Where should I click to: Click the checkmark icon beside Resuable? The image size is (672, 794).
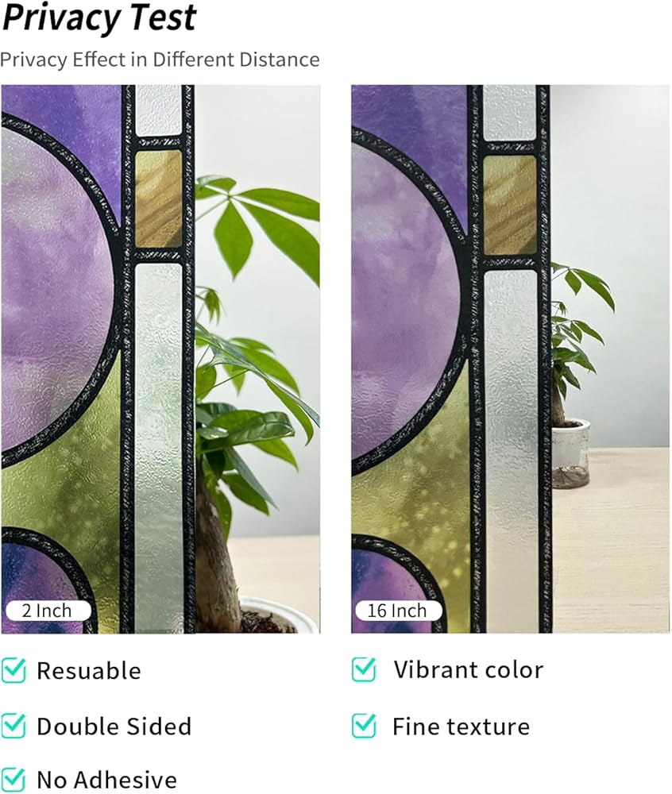14,670
